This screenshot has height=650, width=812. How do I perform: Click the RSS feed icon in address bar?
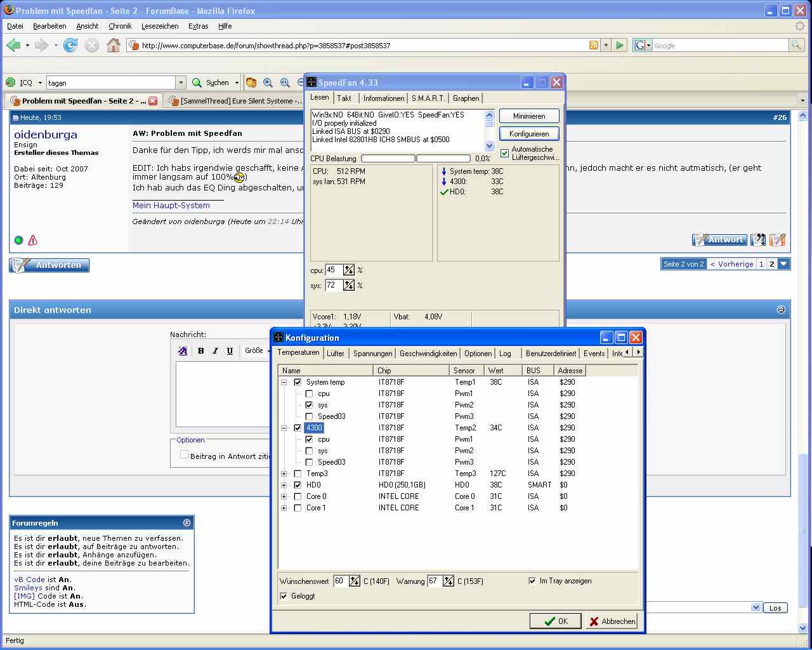[594, 45]
